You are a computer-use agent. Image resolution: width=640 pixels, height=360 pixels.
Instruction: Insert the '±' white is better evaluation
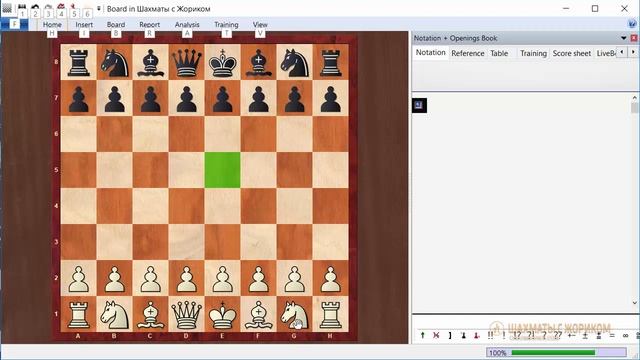coord(585,335)
